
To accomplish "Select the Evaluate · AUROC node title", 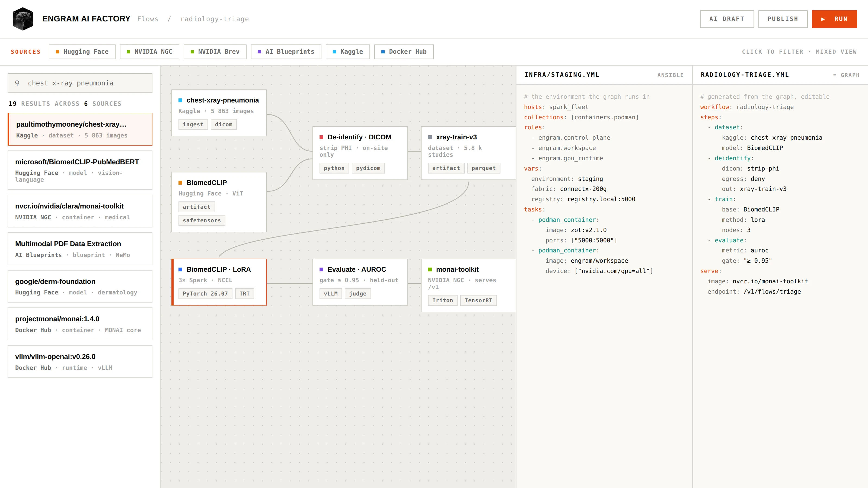I will (357, 269).
